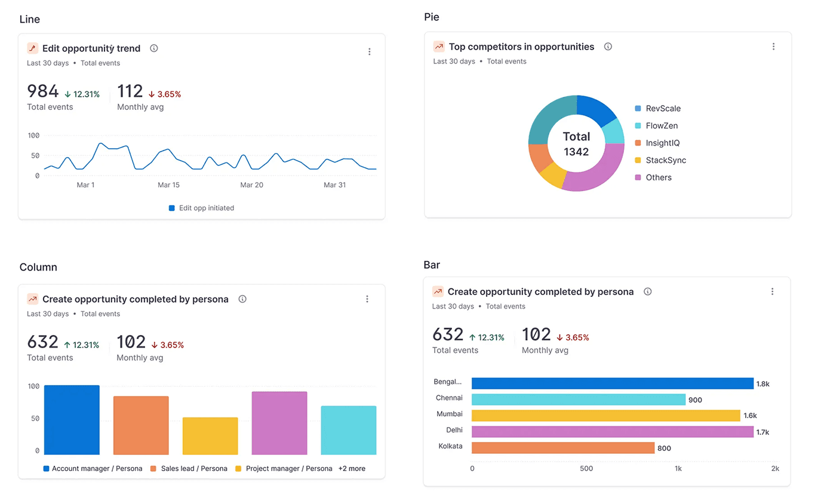
Task: Click info icon next to Top competitors in opportunities
Action: (608, 47)
